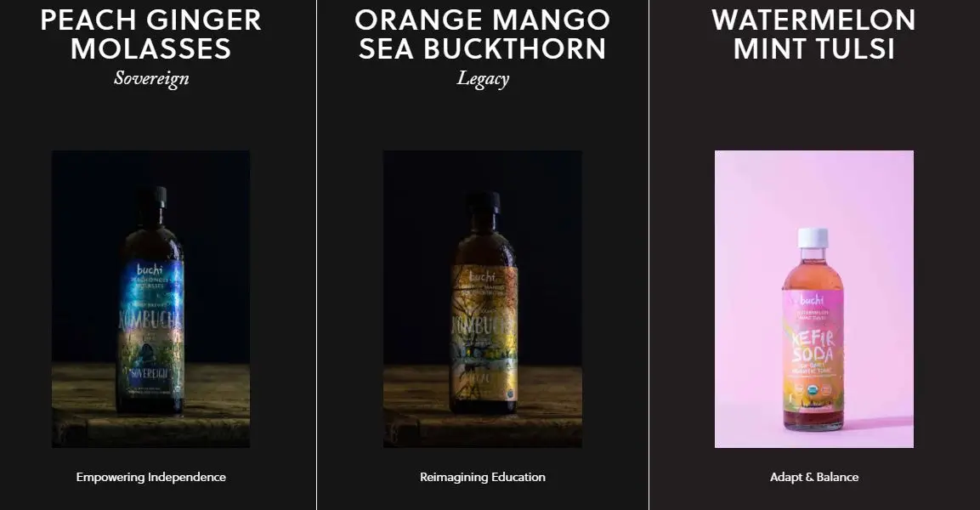Viewport: 980px width, 510px height.
Task: Click the USDA organic seal on the kefir bottle
Action: coord(813,390)
